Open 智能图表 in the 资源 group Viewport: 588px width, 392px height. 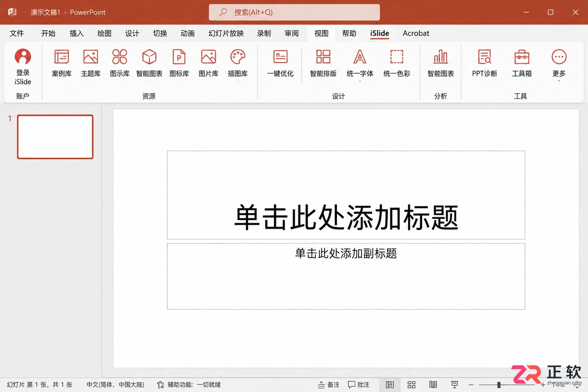[149, 63]
